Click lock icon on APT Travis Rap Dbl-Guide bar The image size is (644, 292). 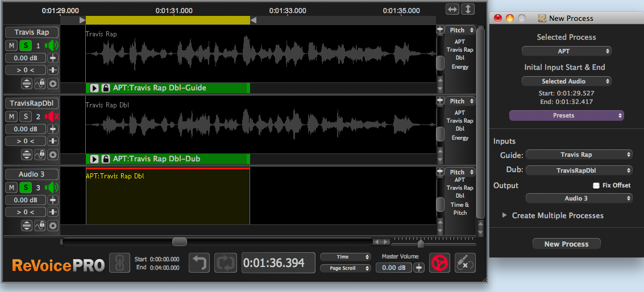click(105, 88)
